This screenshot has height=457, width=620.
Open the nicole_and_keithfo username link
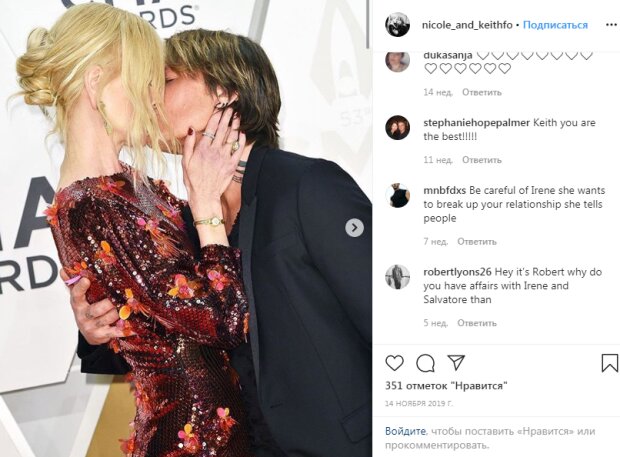click(x=467, y=25)
